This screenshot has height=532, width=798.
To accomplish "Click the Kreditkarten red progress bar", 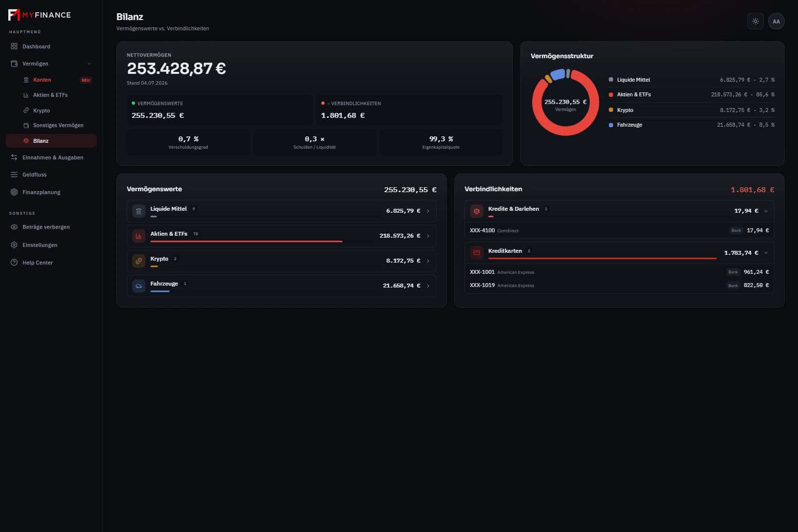I will coord(602,258).
